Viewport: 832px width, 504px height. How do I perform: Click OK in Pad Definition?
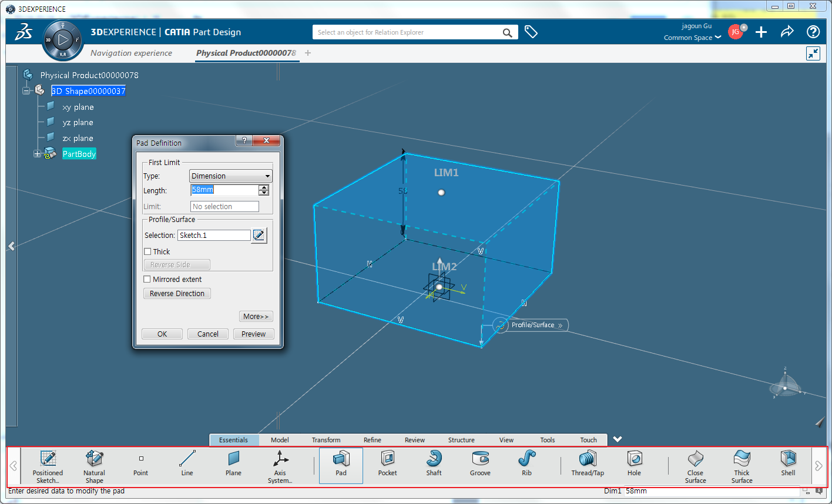pyautogui.click(x=162, y=334)
